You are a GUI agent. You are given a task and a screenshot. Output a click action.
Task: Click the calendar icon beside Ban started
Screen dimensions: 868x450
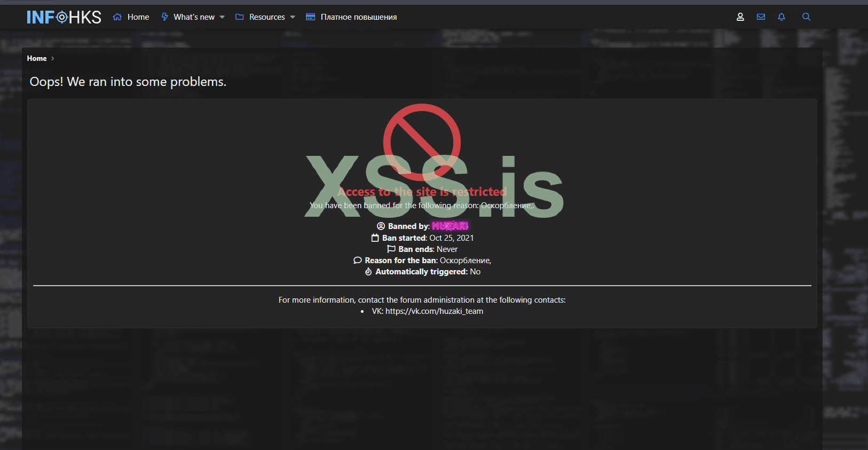click(x=375, y=238)
